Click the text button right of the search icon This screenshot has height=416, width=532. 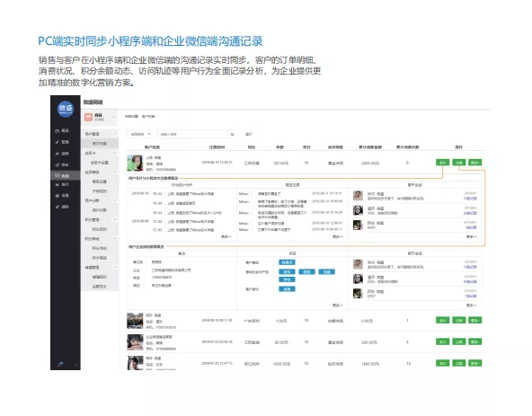click(249, 135)
